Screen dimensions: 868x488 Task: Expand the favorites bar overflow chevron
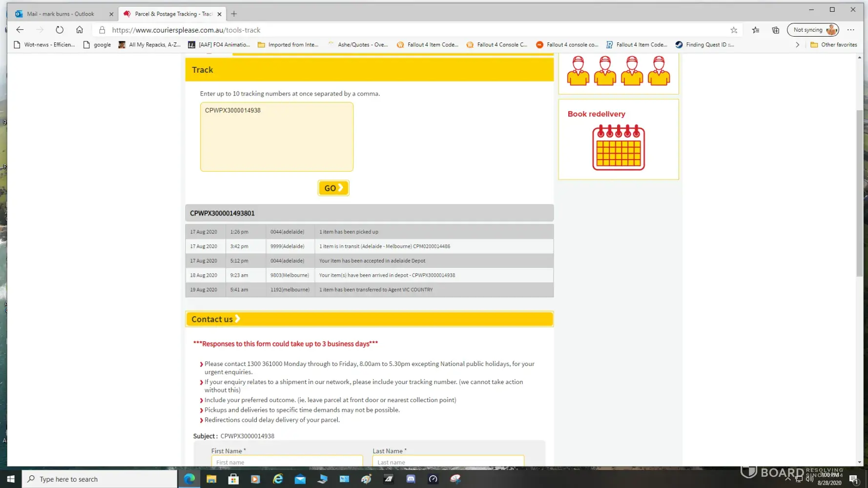797,44
